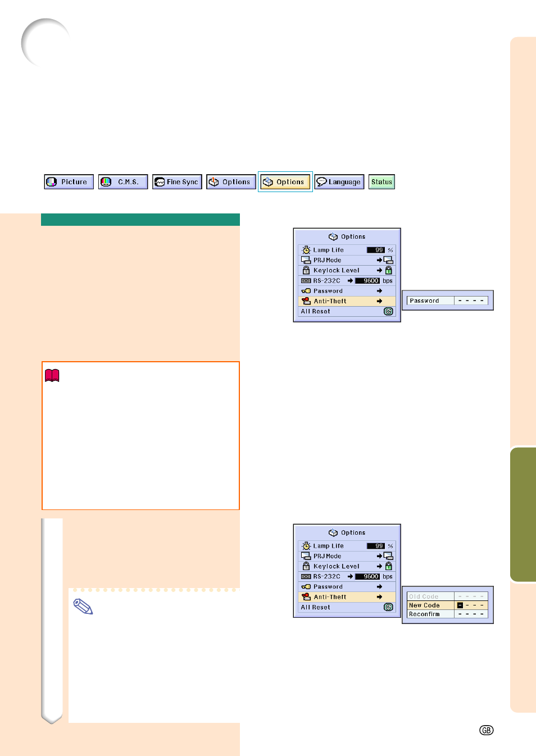Viewport: 536px width, 756px height.
Task: Click the Reconfirm entry field
Action: 471,614
